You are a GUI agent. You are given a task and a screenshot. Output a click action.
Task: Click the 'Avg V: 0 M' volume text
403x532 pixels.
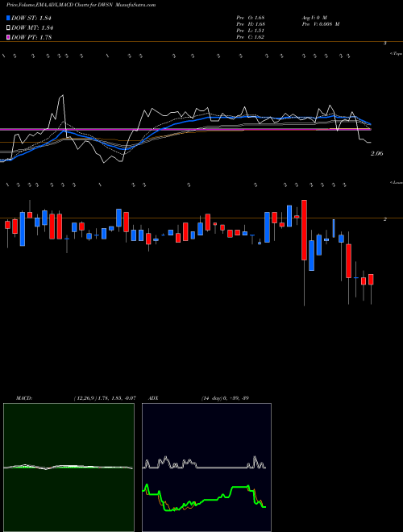[314, 17]
